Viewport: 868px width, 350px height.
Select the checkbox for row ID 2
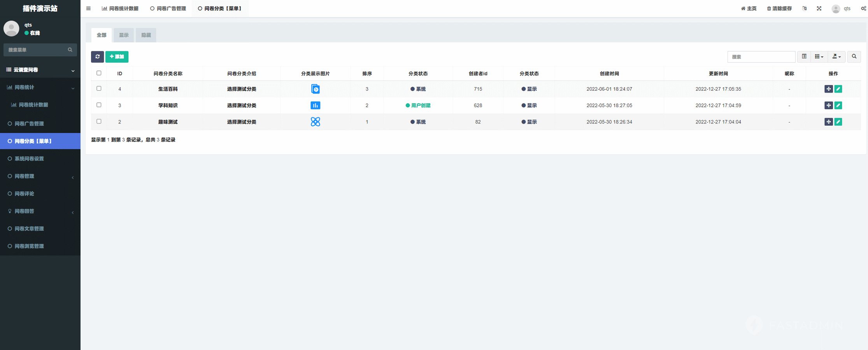click(x=99, y=121)
